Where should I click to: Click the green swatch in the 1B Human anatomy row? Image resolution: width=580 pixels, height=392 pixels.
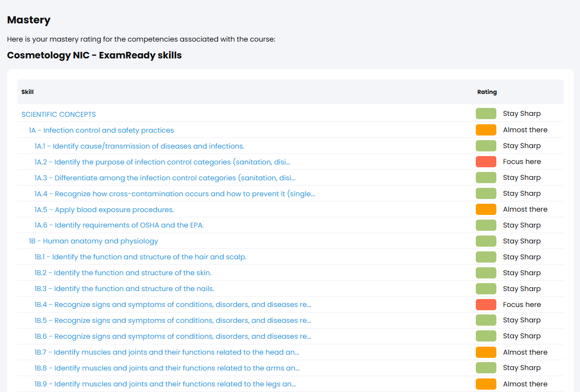click(x=486, y=241)
